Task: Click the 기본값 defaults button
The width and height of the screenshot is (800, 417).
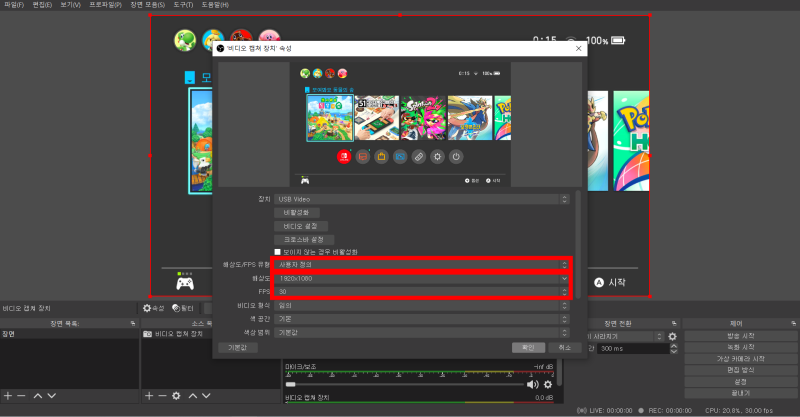Action: 238,348
